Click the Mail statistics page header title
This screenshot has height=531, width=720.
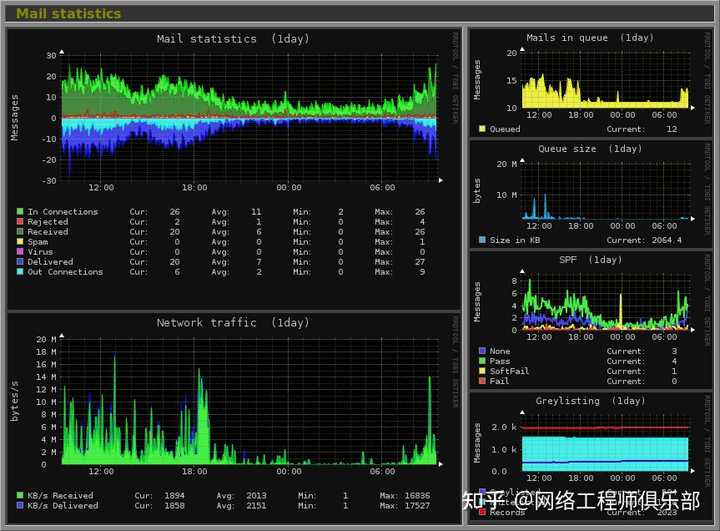click(68, 14)
